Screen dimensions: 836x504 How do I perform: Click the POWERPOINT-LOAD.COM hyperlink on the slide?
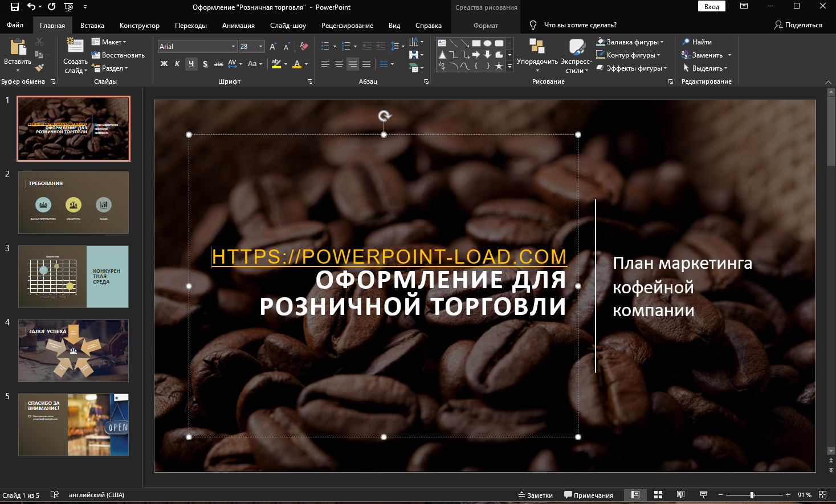[x=389, y=257]
